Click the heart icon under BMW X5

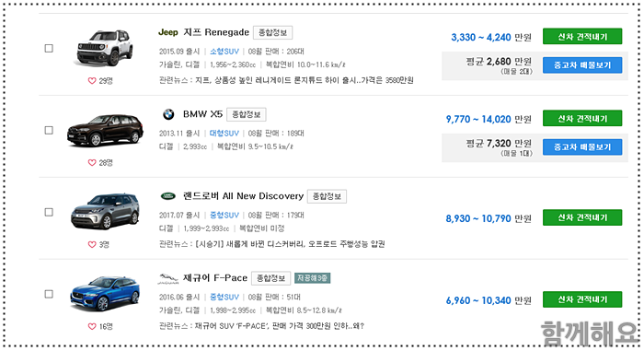[92, 162]
